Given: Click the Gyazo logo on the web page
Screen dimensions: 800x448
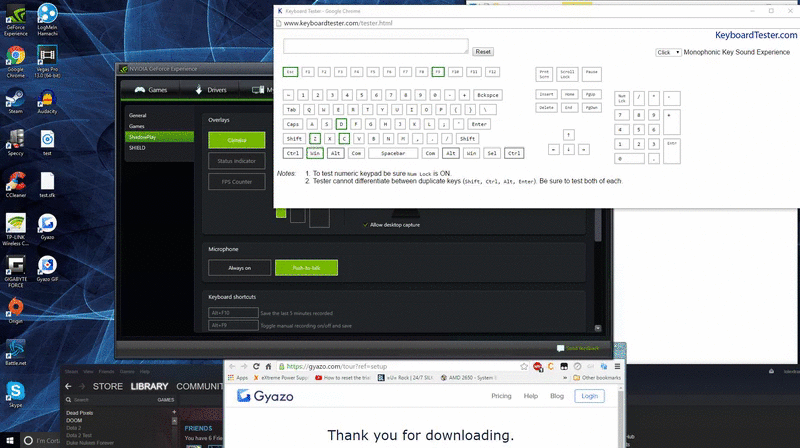Looking at the screenshot, I should point(265,396).
